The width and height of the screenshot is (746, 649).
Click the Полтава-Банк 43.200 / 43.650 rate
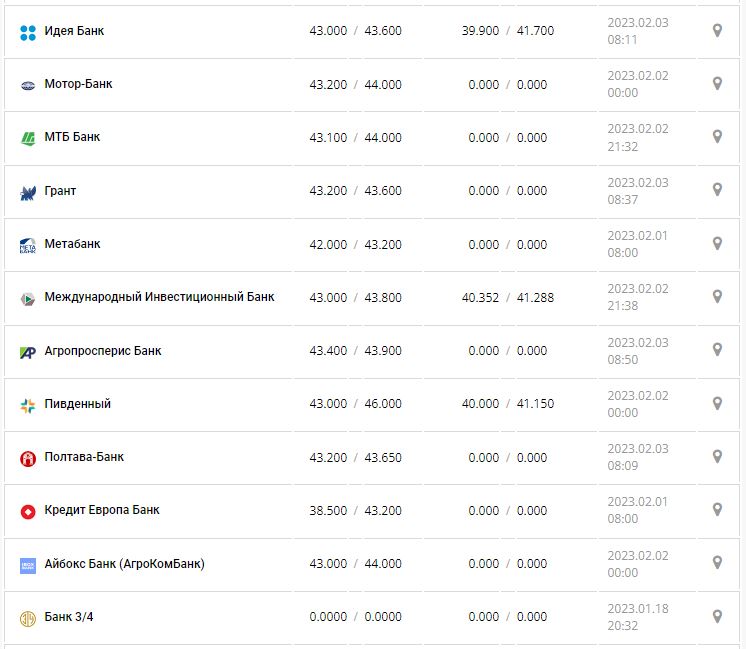coord(356,457)
